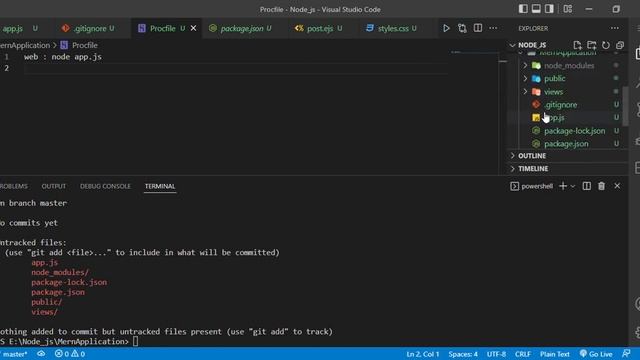Create a new file in NODE_JS explorer
The image size is (640, 360).
click(577, 45)
